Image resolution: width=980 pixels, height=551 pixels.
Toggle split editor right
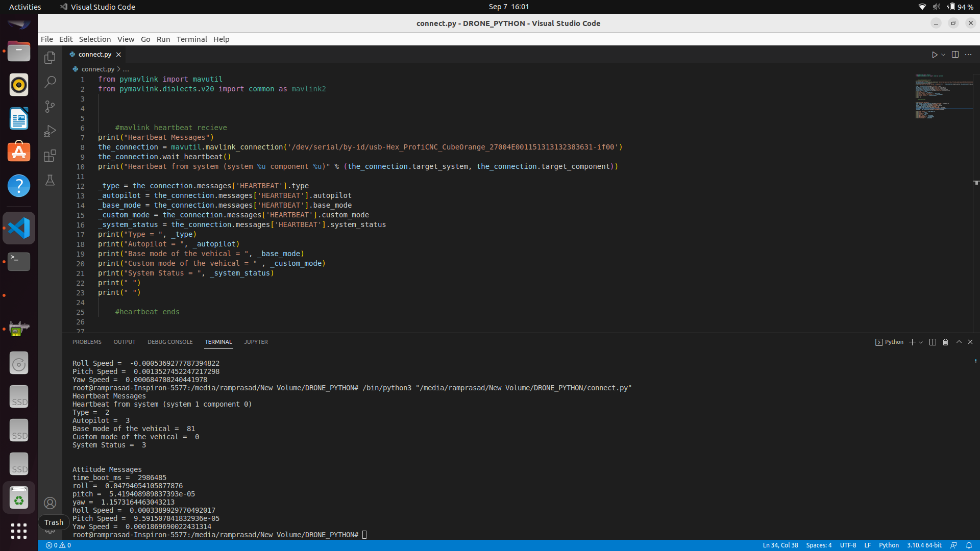(955, 55)
